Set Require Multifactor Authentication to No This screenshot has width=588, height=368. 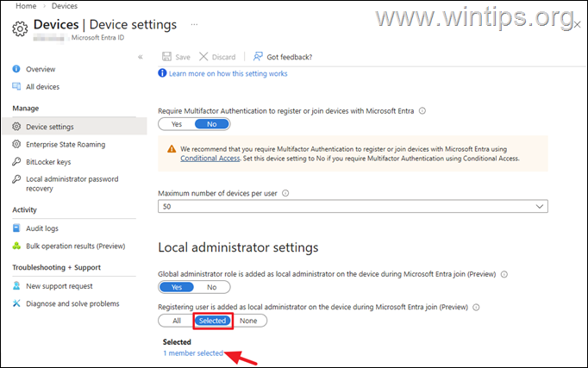click(x=212, y=124)
